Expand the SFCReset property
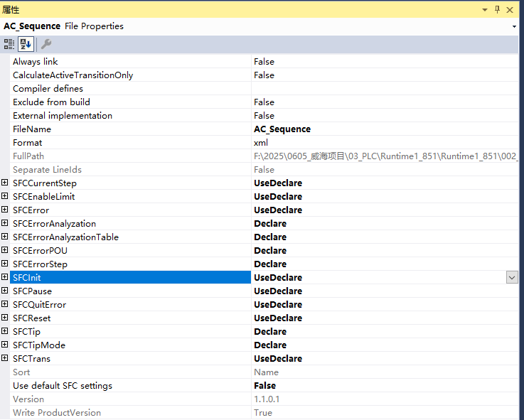The image size is (524, 420). (x=5, y=318)
